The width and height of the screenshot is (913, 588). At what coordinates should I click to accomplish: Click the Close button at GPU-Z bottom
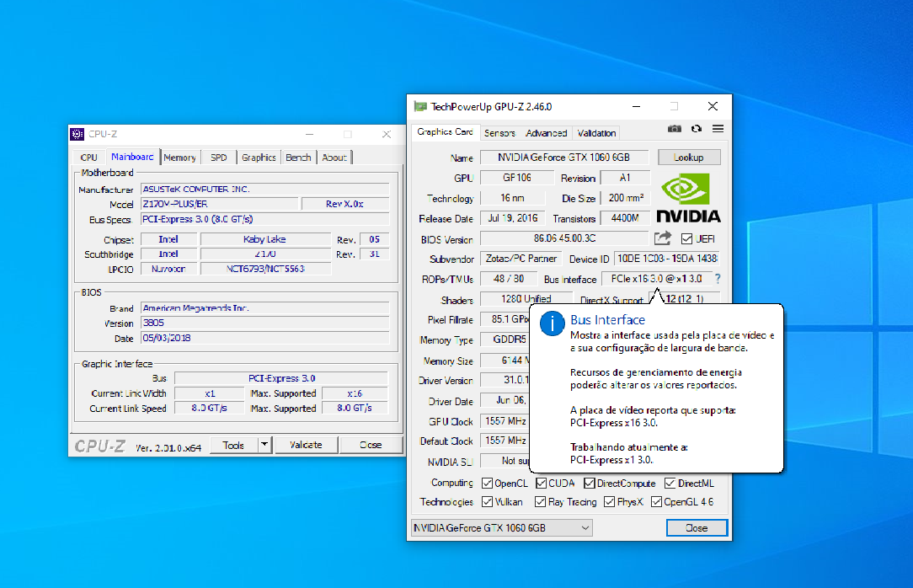(x=697, y=528)
